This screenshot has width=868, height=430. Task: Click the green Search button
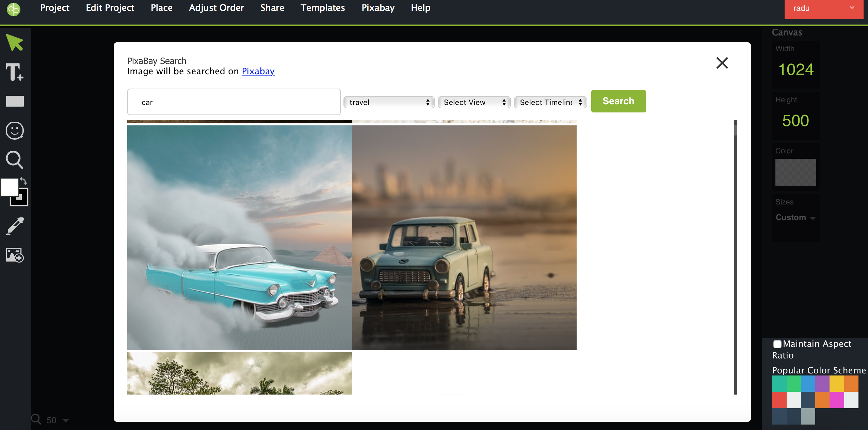pyautogui.click(x=618, y=101)
